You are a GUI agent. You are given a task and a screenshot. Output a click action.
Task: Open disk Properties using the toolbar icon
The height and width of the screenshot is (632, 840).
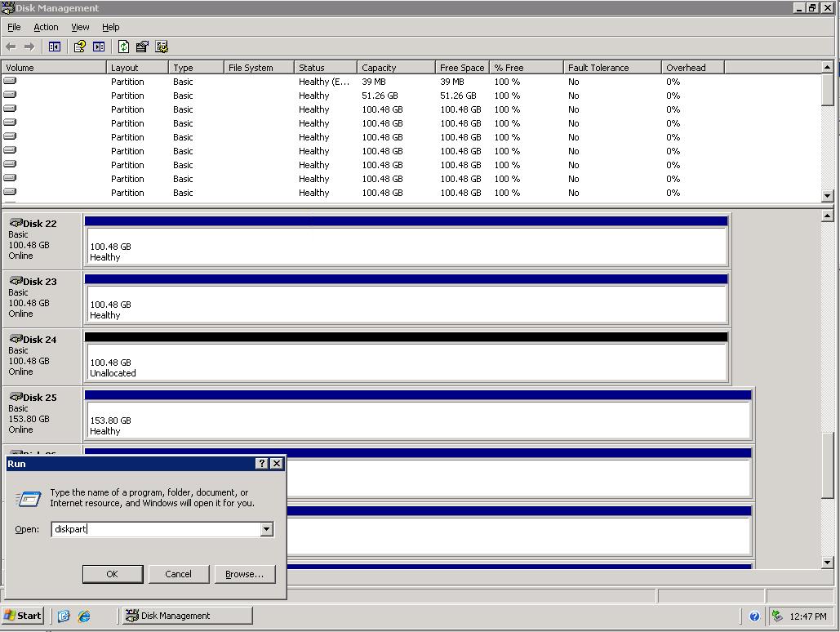pos(140,47)
